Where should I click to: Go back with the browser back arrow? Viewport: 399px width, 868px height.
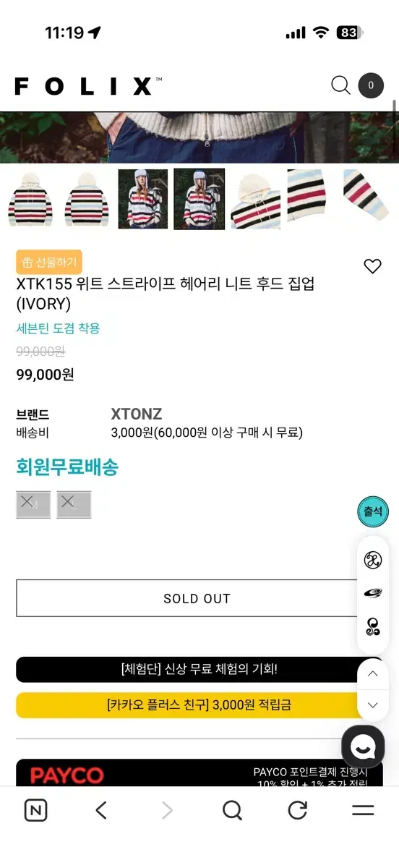(x=101, y=810)
